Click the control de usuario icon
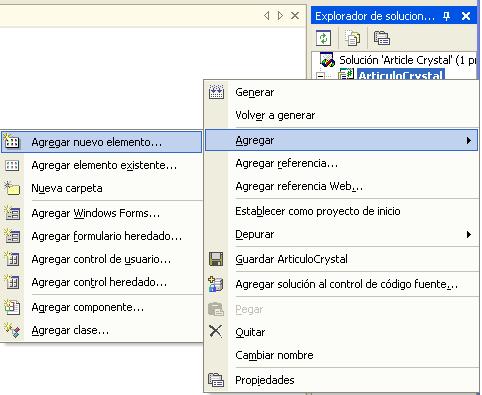The height and width of the screenshot is (395, 482). pyautogui.click(x=12, y=259)
